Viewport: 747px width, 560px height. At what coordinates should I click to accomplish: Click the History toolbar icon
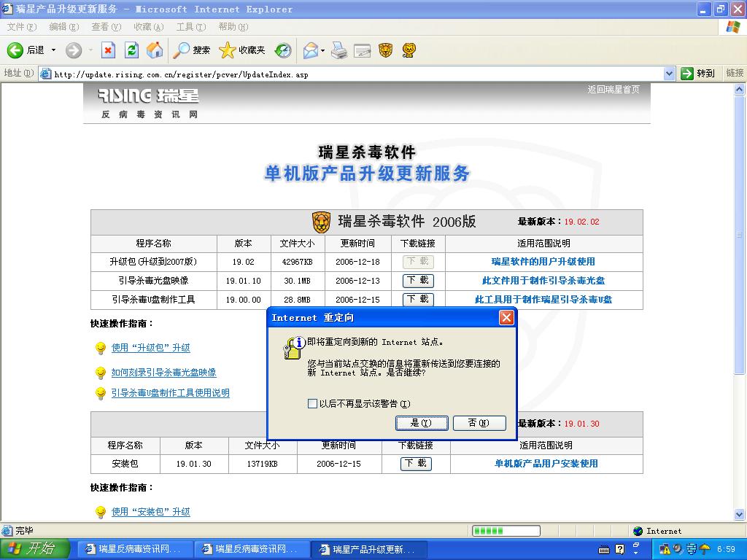pos(283,50)
